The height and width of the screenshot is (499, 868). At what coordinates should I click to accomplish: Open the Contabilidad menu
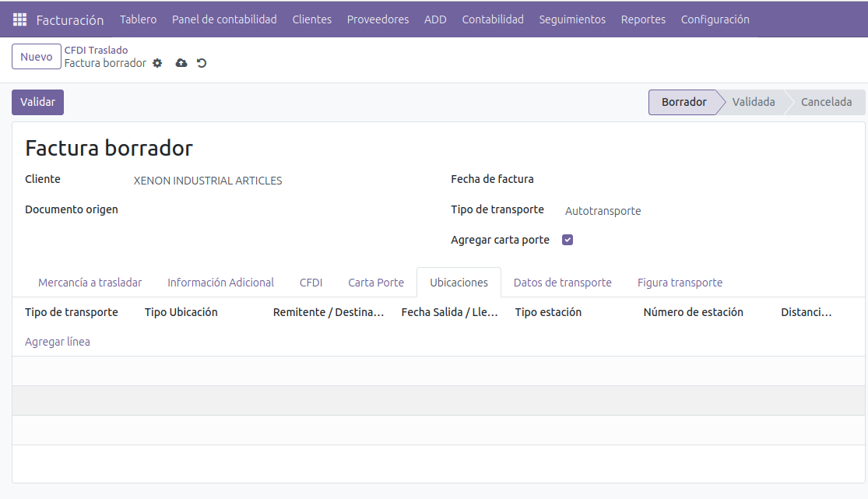click(x=492, y=19)
